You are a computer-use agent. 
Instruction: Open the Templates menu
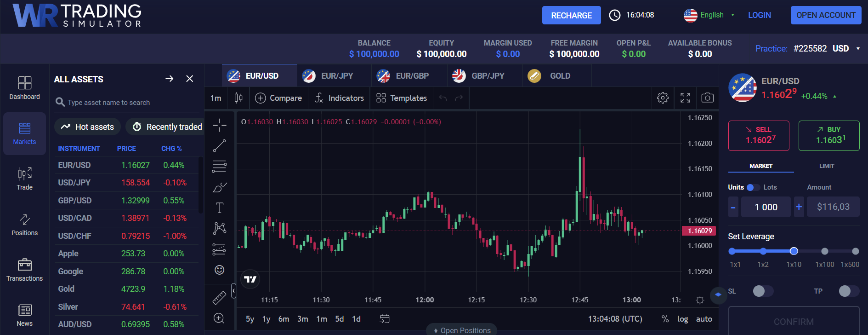click(402, 98)
